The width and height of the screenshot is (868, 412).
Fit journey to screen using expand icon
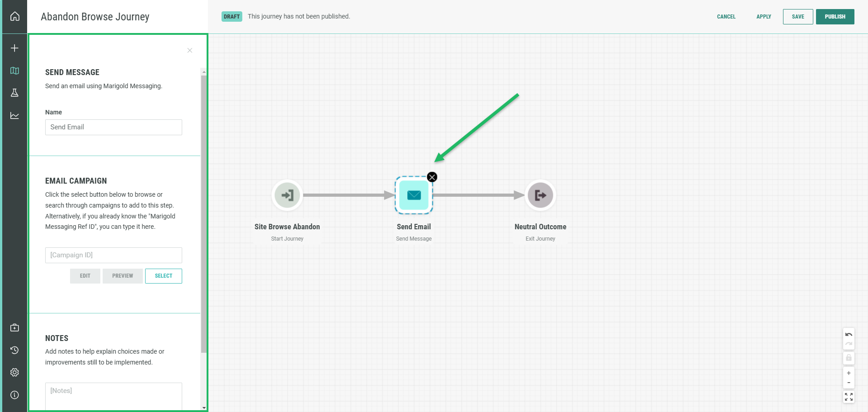click(849, 397)
